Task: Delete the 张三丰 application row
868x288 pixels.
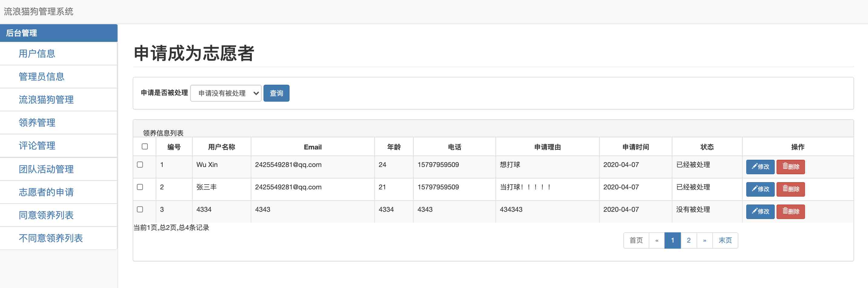Action: 790,189
